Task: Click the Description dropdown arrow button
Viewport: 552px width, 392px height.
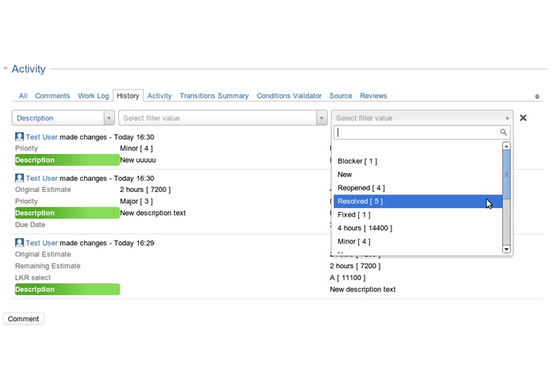Action: [109, 118]
